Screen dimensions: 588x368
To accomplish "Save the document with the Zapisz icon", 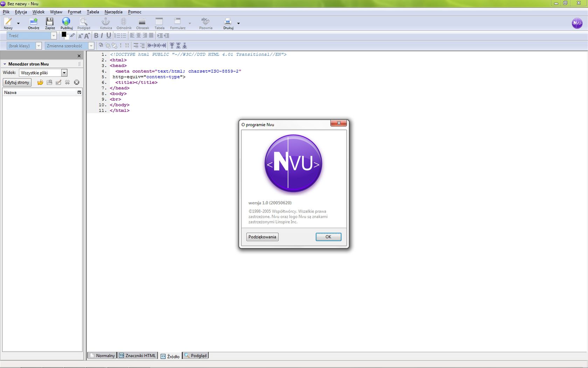I will pos(50,23).
